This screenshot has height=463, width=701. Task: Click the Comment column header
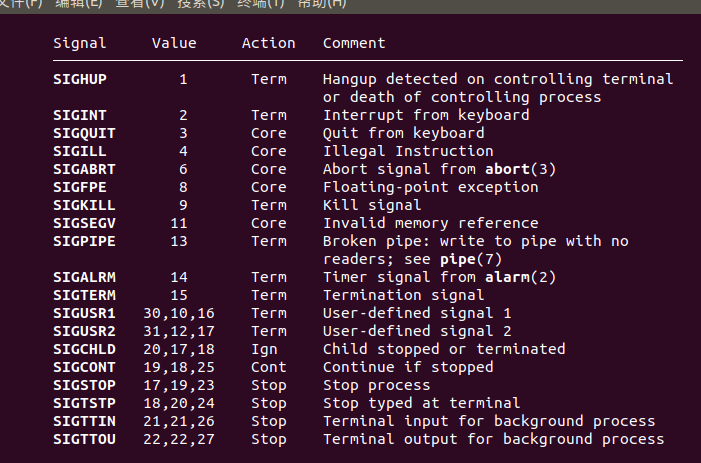[x=354, y=43]
